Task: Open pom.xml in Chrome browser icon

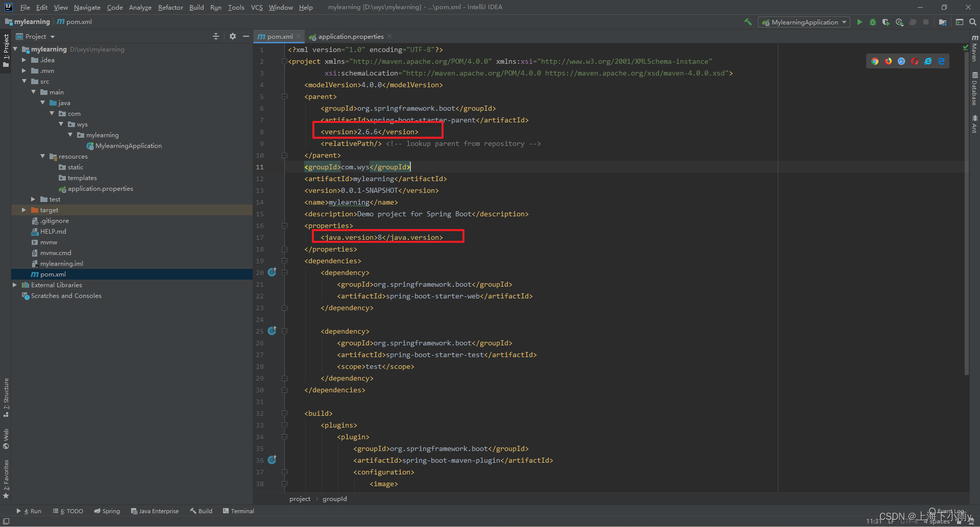Action: pyautogui.click(x=875, y=61)
